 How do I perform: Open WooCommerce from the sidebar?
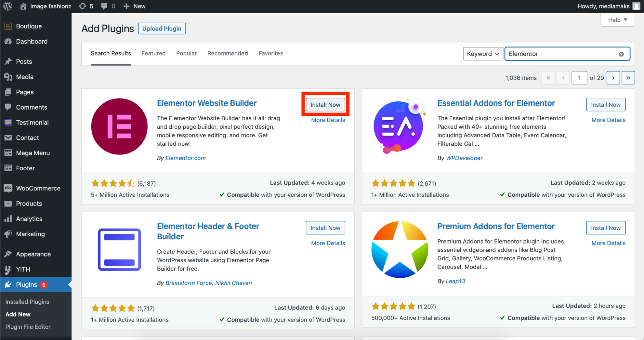click(38, 188)
